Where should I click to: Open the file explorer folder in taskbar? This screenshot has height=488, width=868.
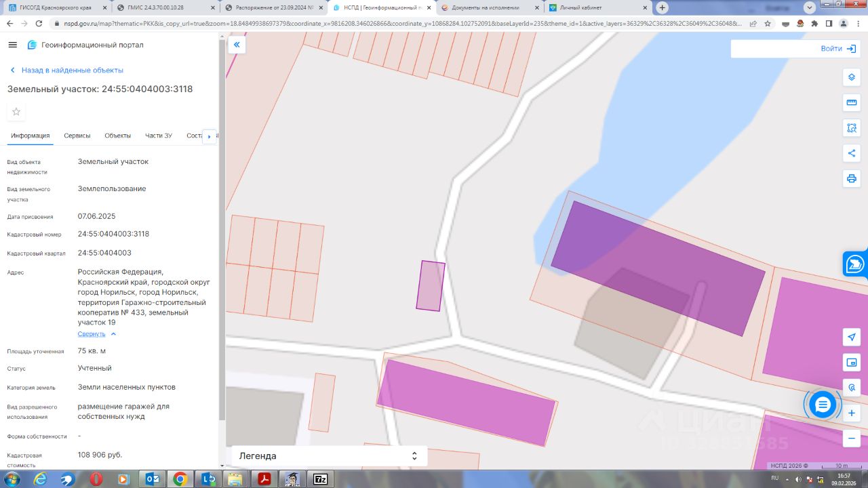click(235, 479)
